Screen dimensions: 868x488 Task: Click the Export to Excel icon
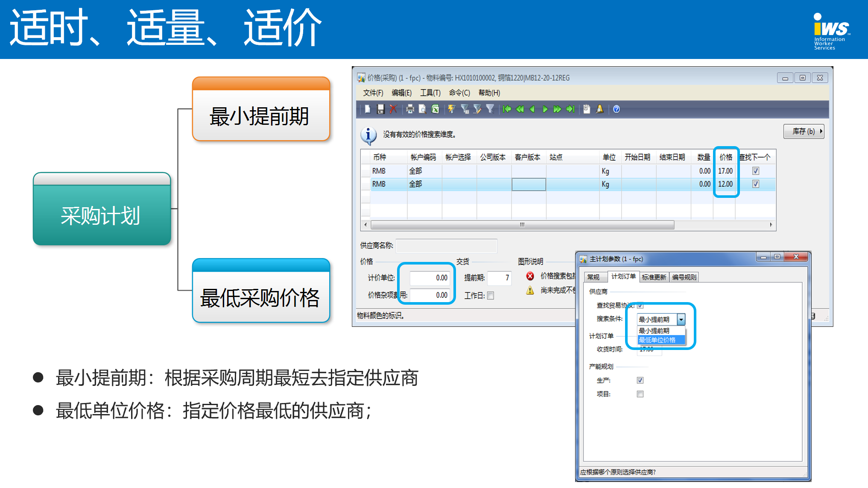435,109
